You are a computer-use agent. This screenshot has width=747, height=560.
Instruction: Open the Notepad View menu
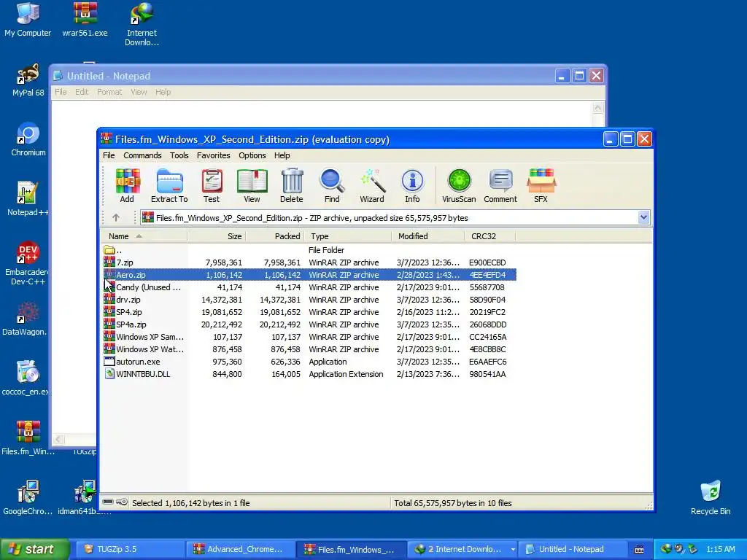[x=139, y=92]
